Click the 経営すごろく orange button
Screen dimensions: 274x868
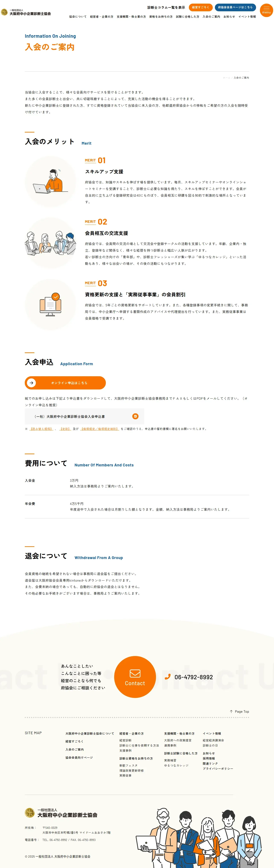[200, 7]
